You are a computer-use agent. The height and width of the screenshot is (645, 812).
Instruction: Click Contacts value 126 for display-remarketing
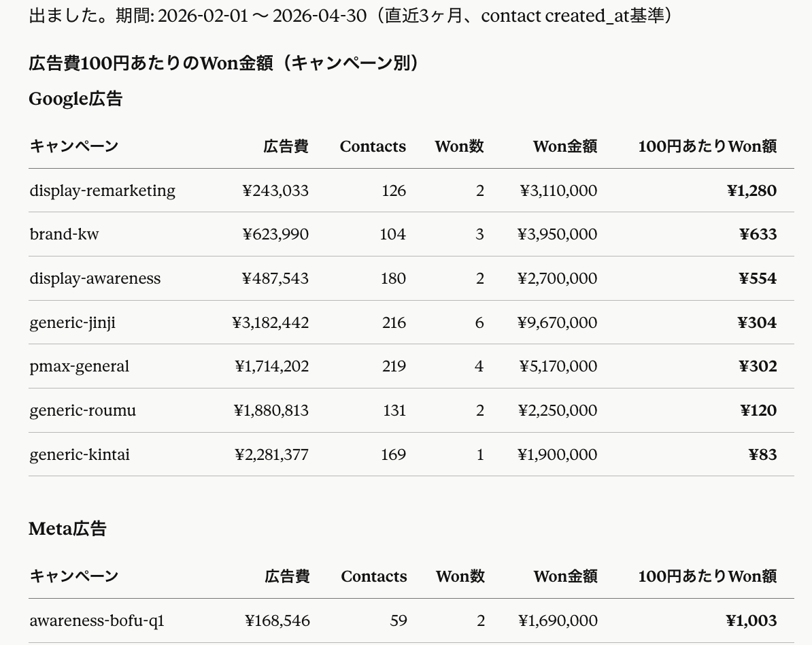(394, 191)
